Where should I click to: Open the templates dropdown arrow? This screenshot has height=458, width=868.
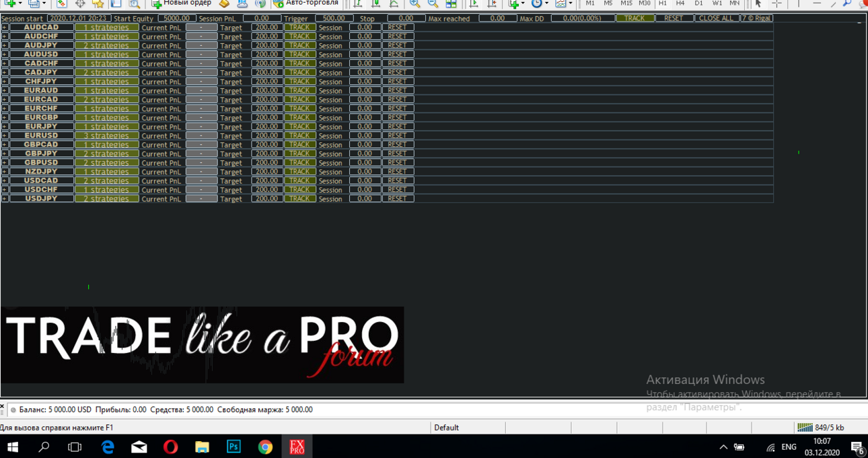tap(570, 3)
